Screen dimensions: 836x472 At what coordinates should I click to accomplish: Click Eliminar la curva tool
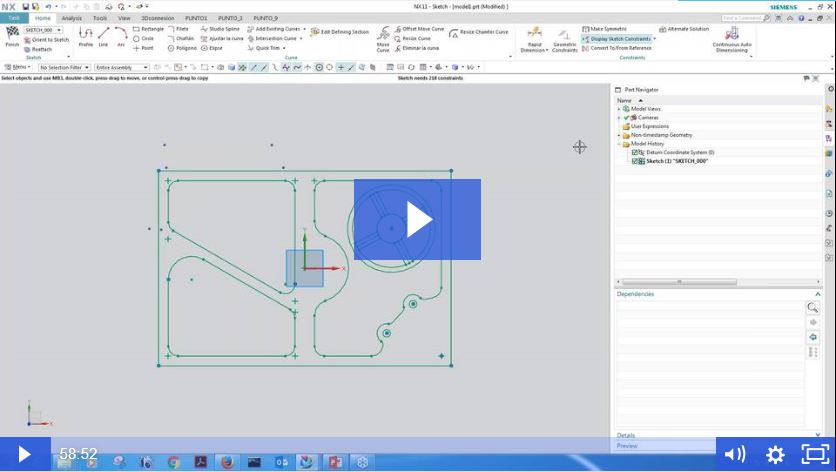click(417, 48)
